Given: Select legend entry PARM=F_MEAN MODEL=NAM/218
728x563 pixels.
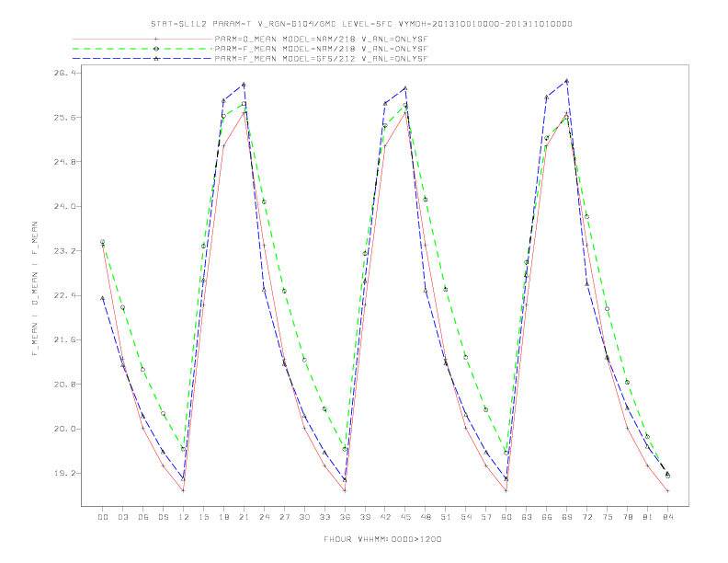Looking at the screenshot, I should (322, 49).
